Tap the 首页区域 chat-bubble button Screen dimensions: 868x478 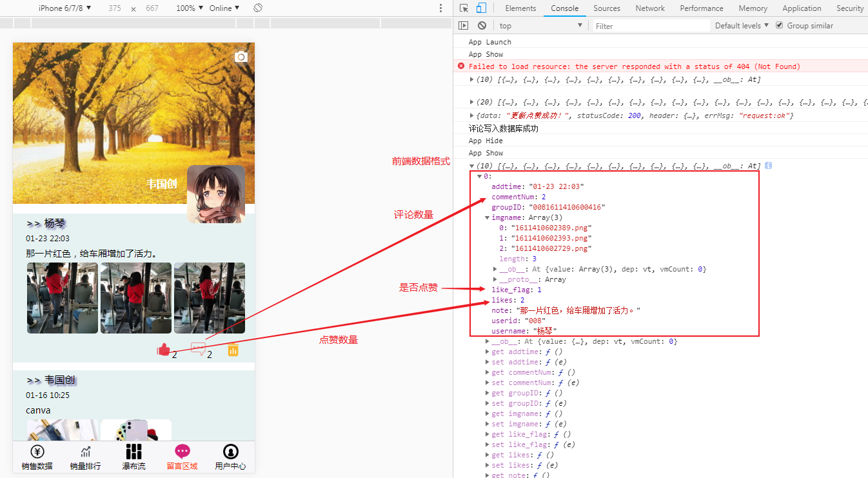tap(182, 453)
